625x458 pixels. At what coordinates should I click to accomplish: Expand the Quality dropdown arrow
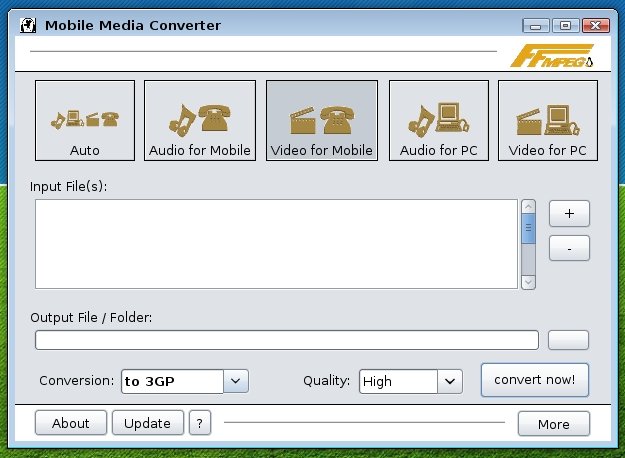coord(450,381)
